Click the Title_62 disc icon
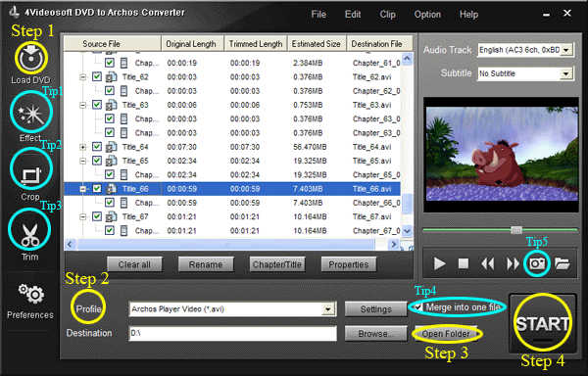The height and width of the screenshot is (376, 588). [x=111, y=77]
